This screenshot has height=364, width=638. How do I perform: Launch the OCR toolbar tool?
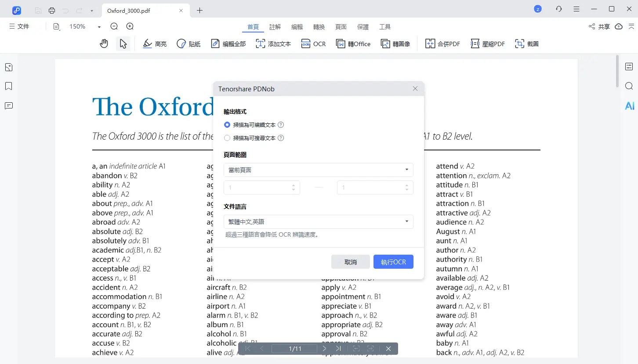click(313, 44)
